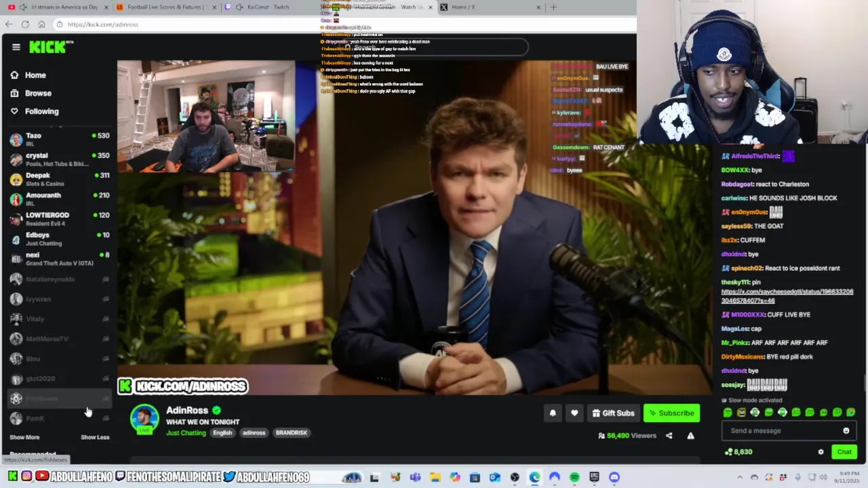This screenshot has height=488, width=868.
Task: Open the chat emoji picker
Action: 846,430
